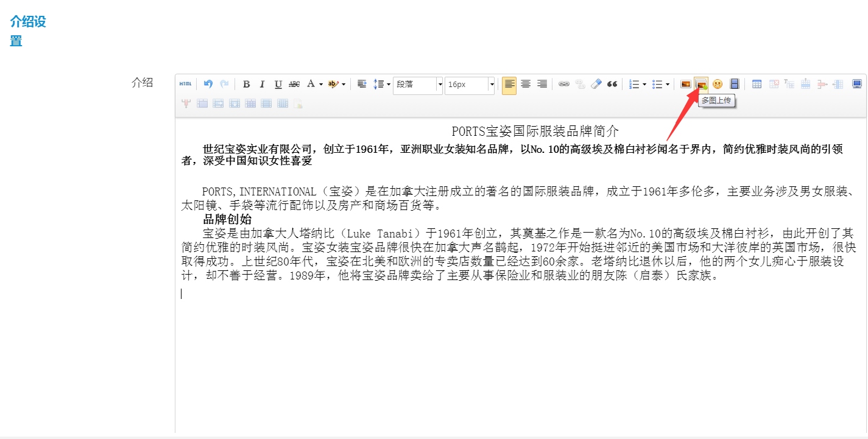Click the page icon ending second toolbar row
This screenshot has width=868, height=439.
tap(298, 104)
